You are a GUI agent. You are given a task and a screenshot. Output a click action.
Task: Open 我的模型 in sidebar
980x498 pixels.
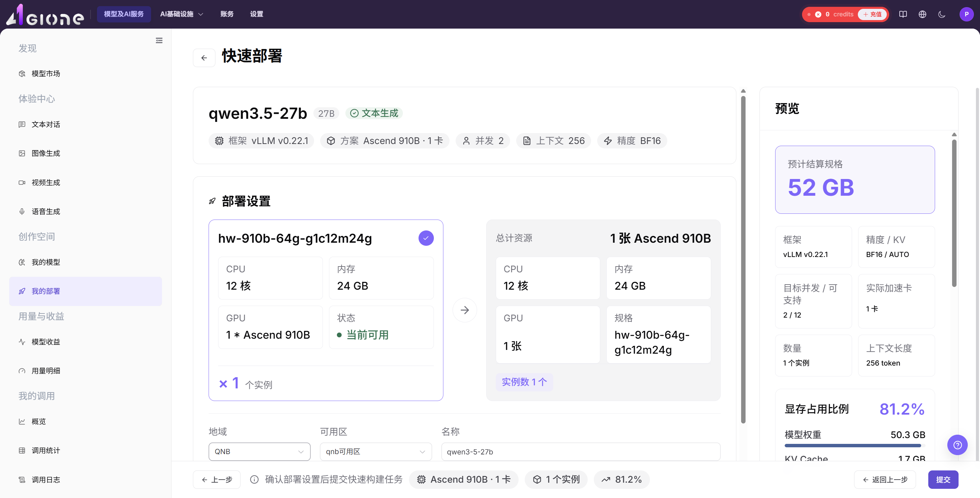coord(86,262)
